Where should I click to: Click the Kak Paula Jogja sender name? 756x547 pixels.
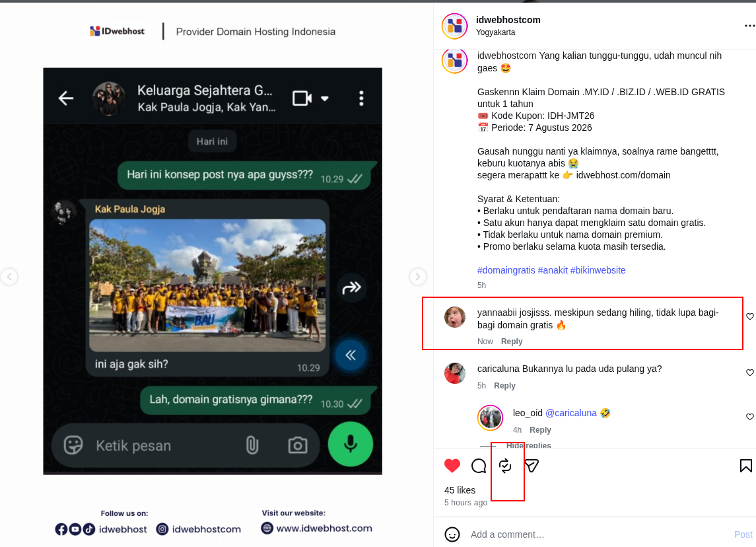tap(129, 209)
